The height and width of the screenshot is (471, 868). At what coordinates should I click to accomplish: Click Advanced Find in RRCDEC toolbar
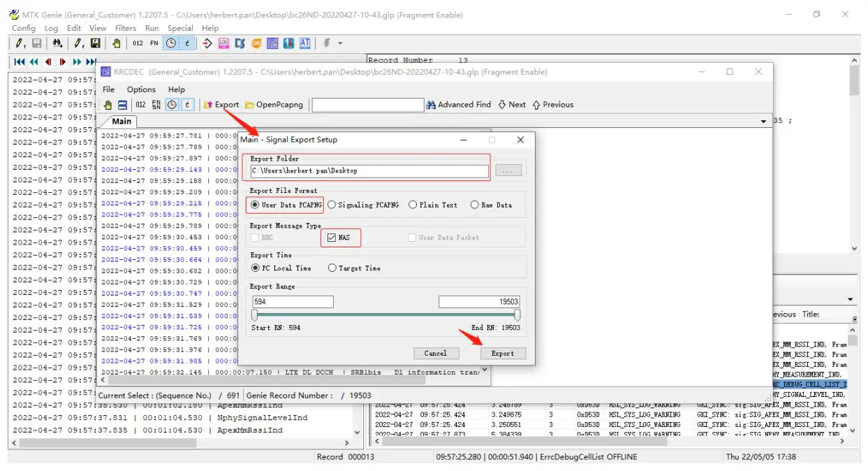pos(459,105)
